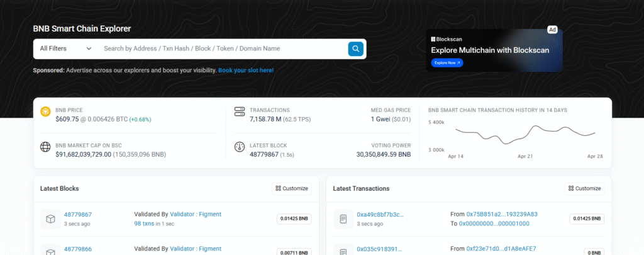Click the BNB Smart Chain Explorer heading
This screenshot has height=255, width=644.
(x=82, y=29)
